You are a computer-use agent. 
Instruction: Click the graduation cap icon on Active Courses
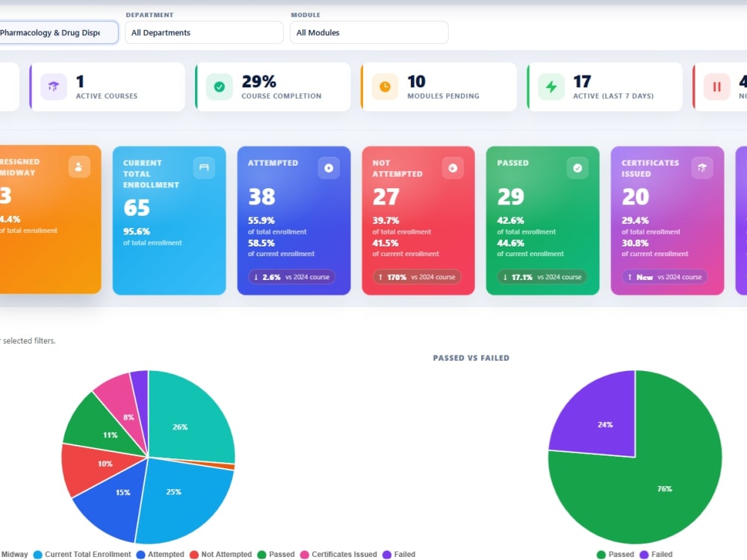coord(53,87)
